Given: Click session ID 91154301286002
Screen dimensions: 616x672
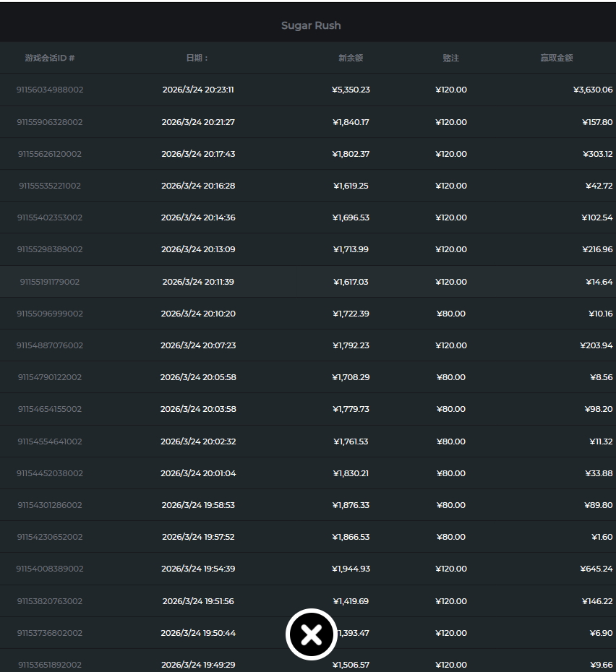Looking at the screenshot, I should click(x=50, y=505).
